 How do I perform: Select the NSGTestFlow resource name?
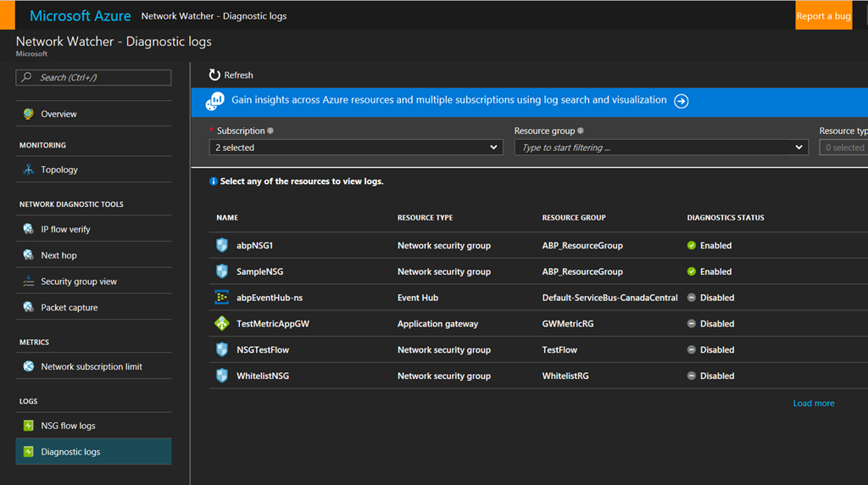point(263,349)
